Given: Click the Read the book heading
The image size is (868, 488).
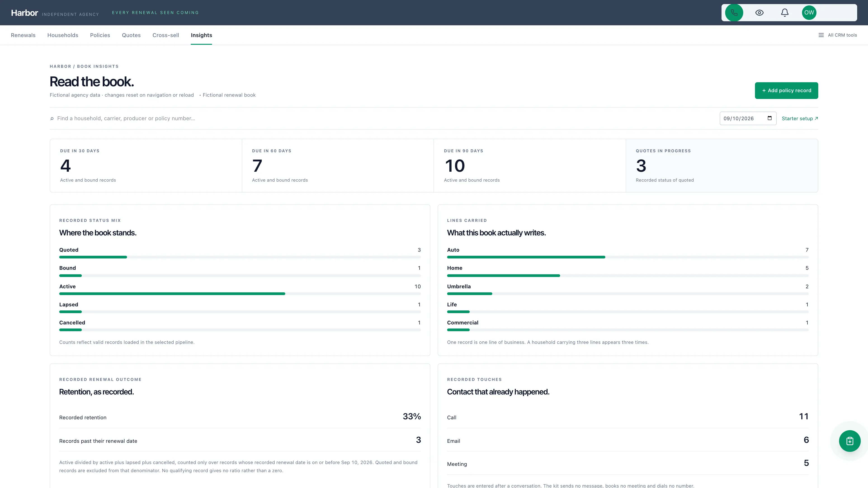Looking at the screenshot, I should click(x=92, y=82).
